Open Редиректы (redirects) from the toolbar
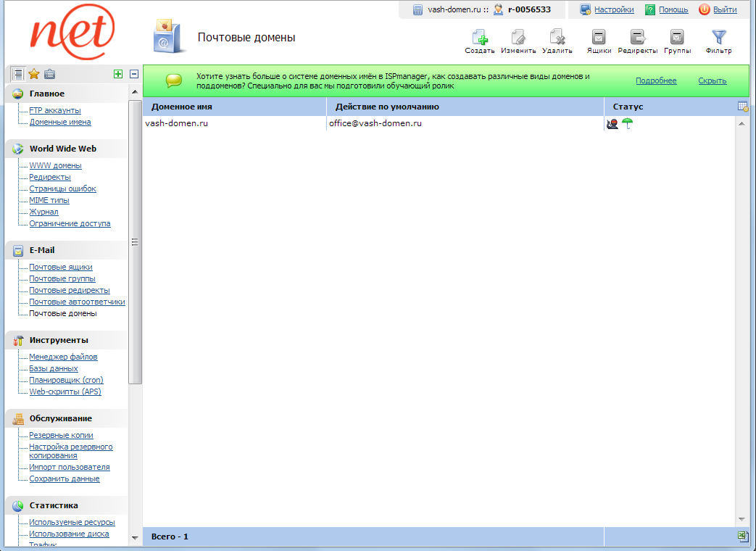The image size is (756, 551). (x=637, y=38)
